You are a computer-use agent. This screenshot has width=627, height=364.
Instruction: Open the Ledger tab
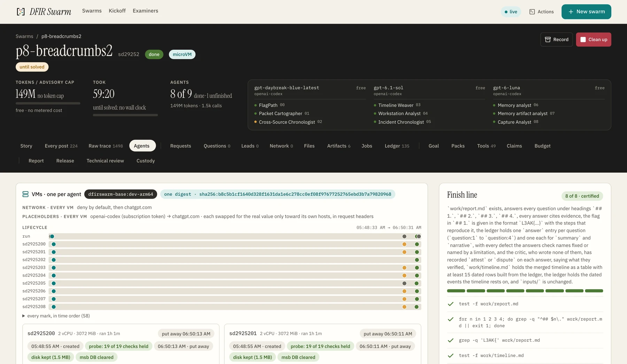(x=397, y=146)
